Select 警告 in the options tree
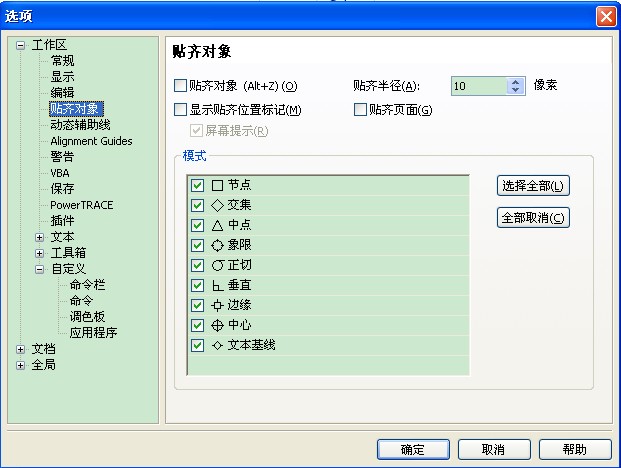Screen dimensions: 621x468 (x=62, y=156)
